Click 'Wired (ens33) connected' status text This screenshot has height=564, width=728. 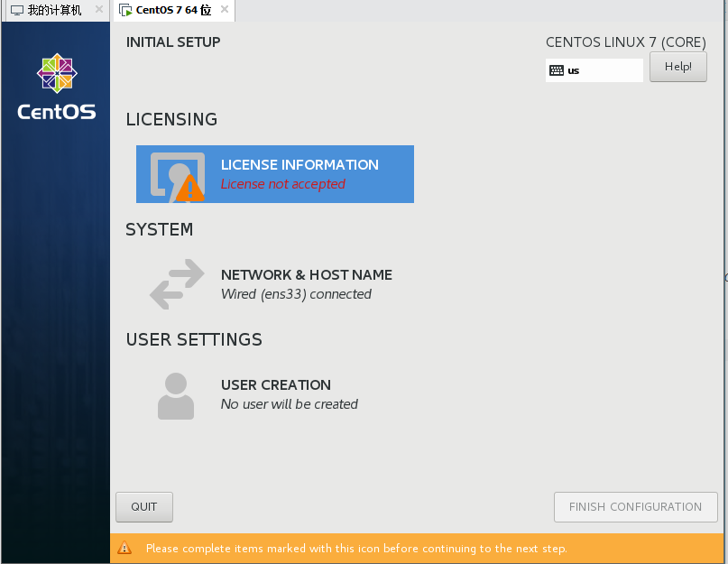click(296, 294)
